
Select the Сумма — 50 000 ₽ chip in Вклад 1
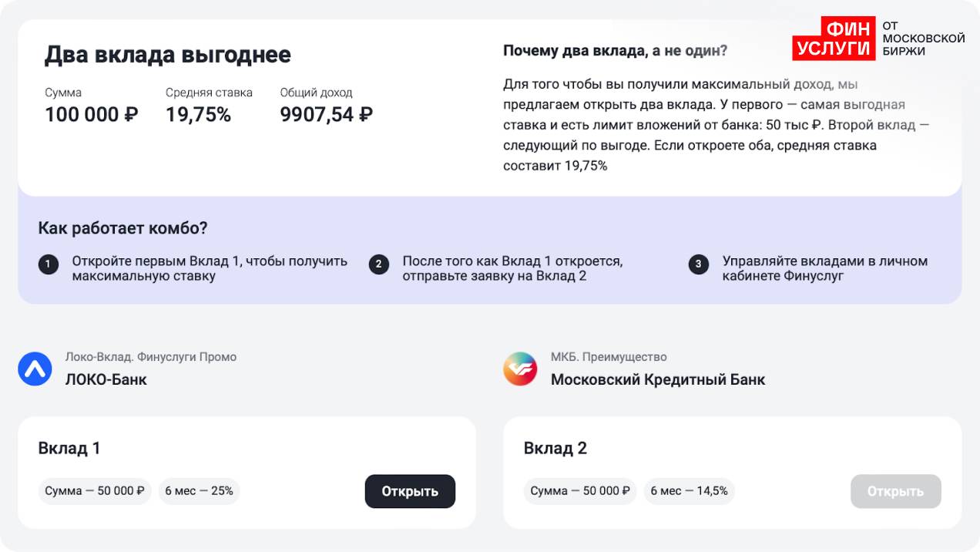pos(95,491)
